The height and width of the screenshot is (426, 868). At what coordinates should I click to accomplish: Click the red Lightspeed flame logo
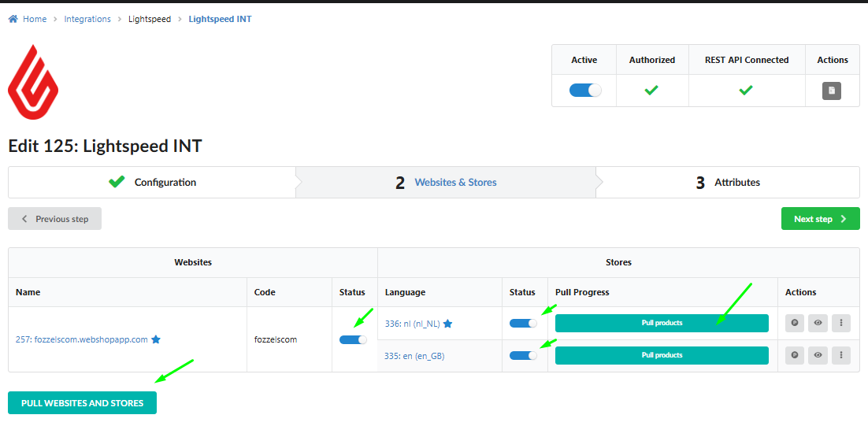tap(33, 82)
